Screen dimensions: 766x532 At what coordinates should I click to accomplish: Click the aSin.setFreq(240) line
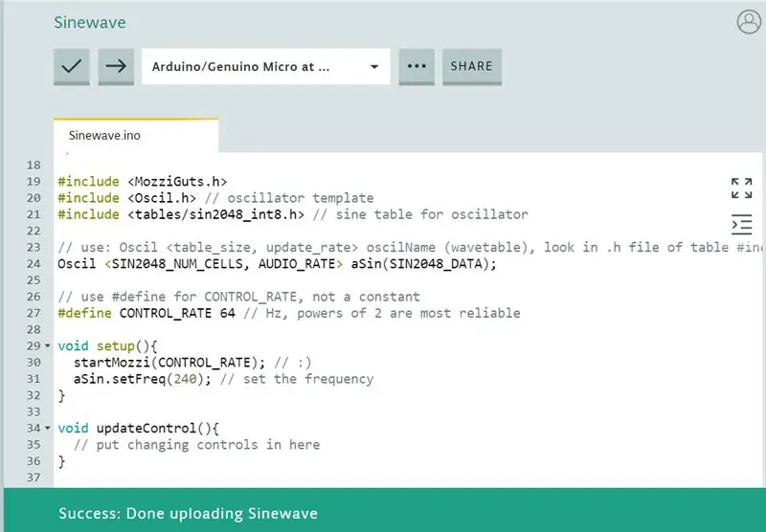pyautogui.click(x=223, y=379)
